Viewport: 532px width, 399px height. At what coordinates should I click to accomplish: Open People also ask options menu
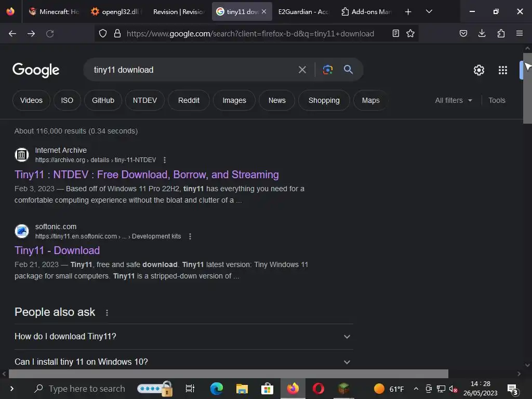[107, 312]
